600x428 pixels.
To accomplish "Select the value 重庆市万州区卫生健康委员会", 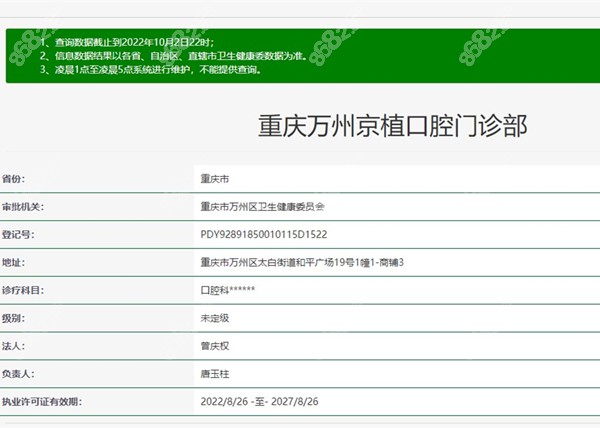I will 262,207.
